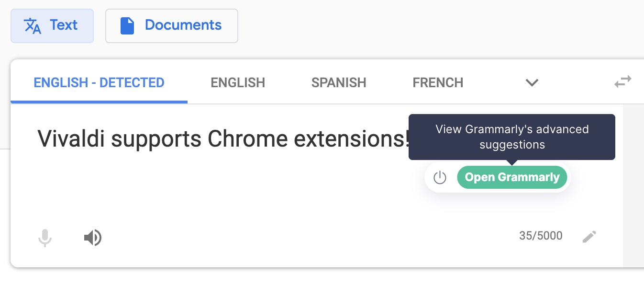Select the Text translation mode button
Image resolution: width=644 pixels, height=298 pixels.
(x=52, y=25)
